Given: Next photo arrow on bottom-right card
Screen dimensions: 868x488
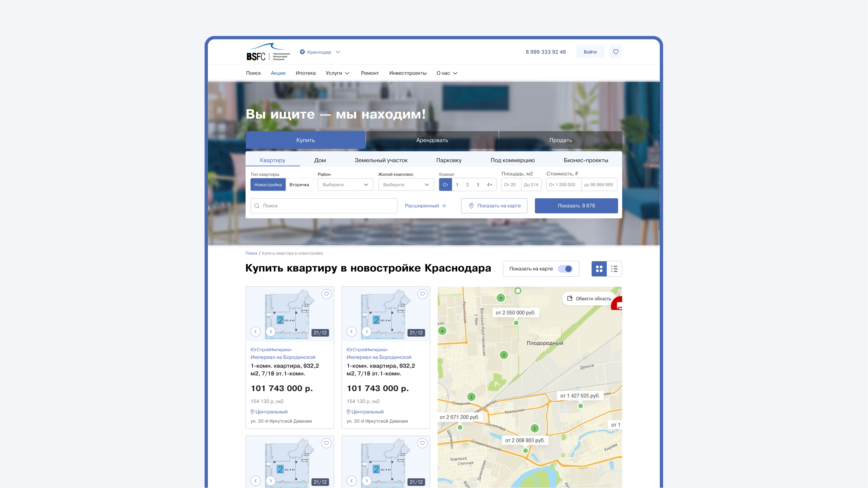Looking at the screenshot, I should [x=367, y=481].
